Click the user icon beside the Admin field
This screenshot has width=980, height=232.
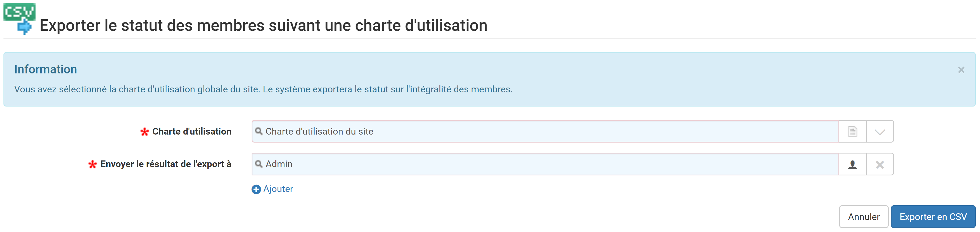coord(852,164)
